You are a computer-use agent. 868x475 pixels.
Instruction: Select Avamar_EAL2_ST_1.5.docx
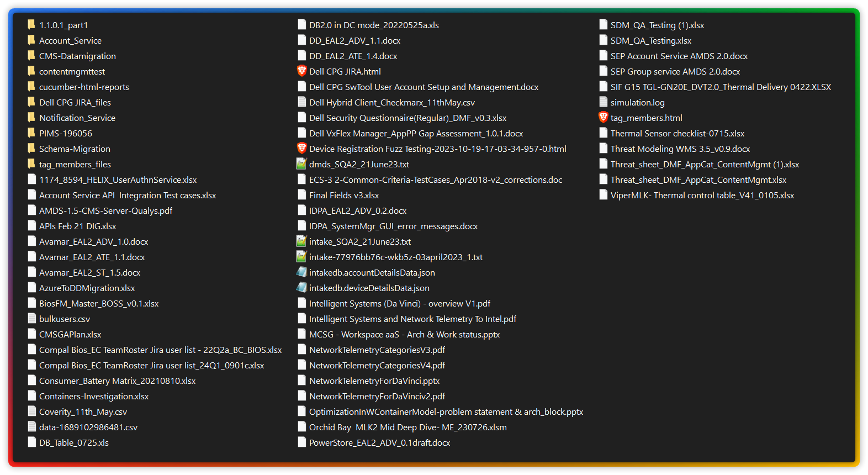pyautogui.click(x=90, y=272)
